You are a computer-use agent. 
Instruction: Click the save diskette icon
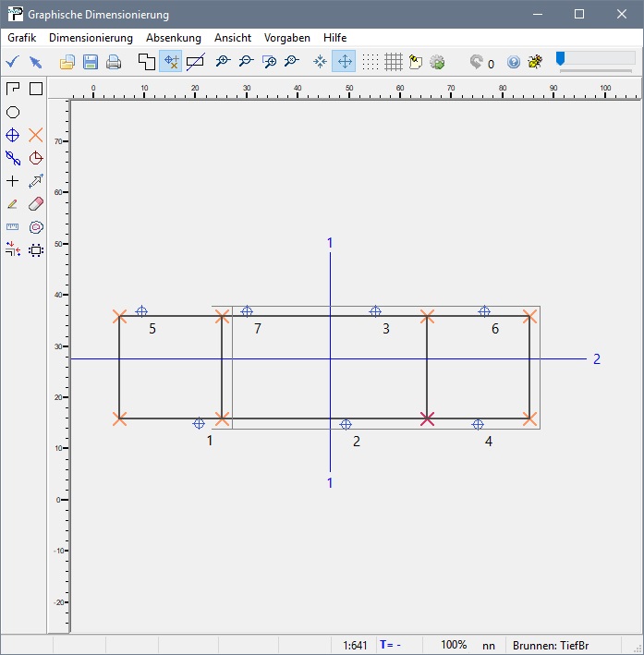coord(91,62)
